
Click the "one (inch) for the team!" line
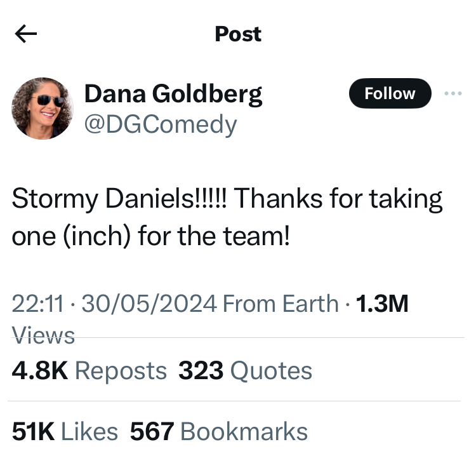coord(151,236)
